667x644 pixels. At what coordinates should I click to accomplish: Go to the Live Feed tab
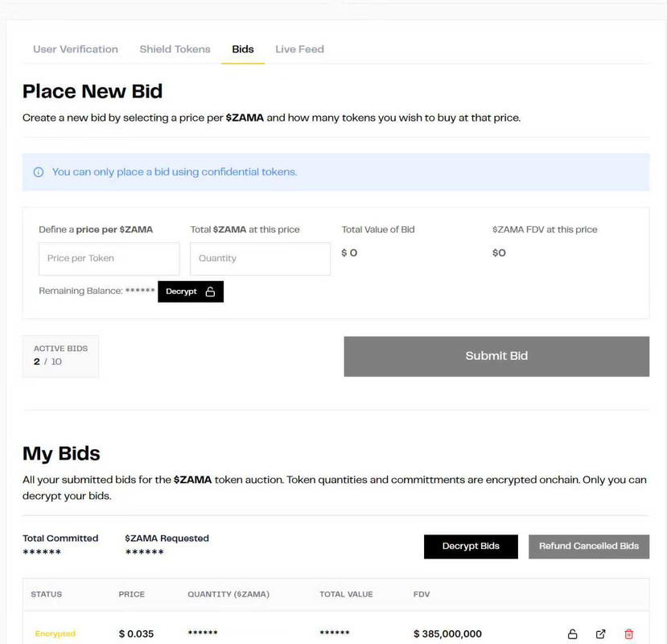point(299,49)
